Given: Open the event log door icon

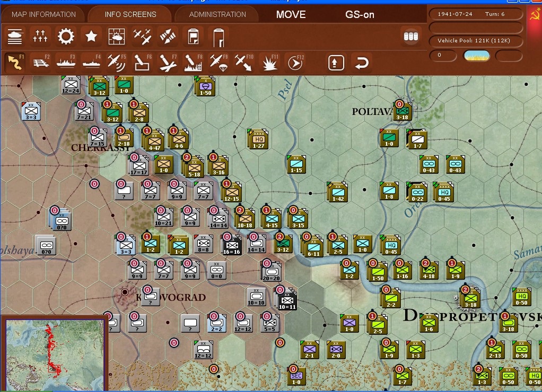Looking at the screenshot, I should pos(219,37).
